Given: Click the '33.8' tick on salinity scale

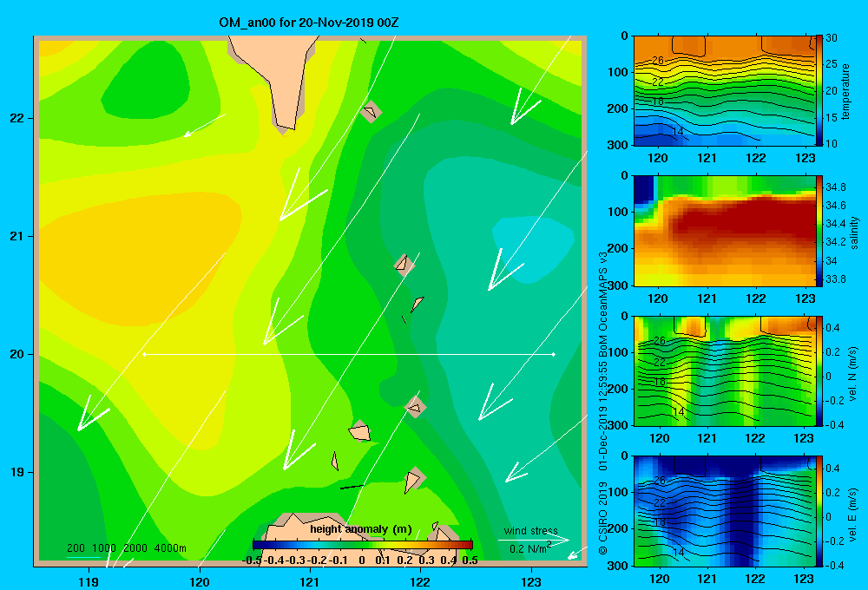Looking at the screenshot, I should point(835,279).
